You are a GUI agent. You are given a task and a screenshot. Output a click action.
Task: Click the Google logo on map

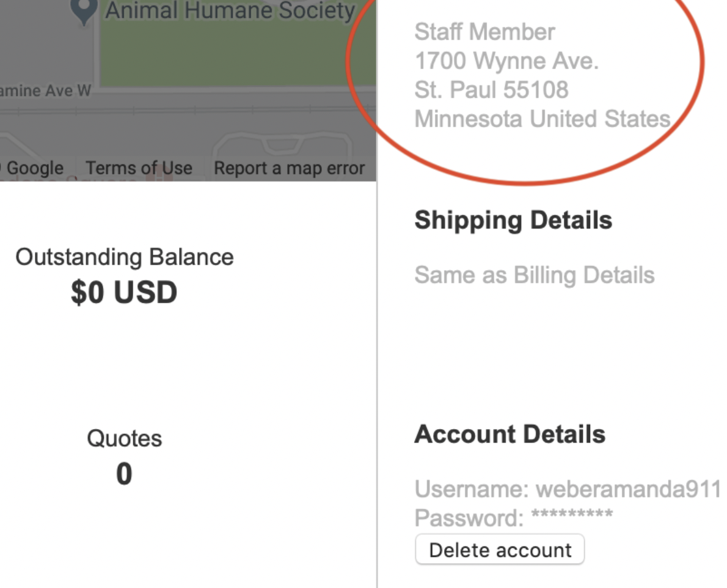[34, 168]
